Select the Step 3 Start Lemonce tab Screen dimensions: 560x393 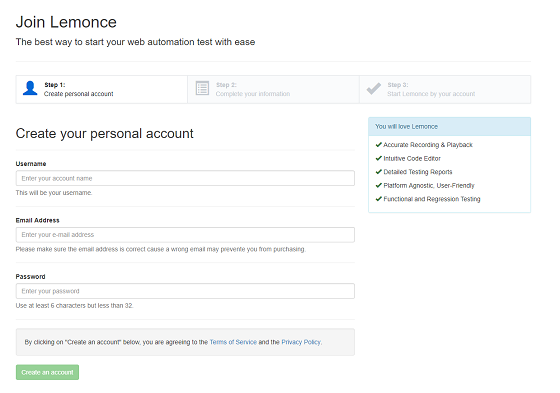point(445,89)
